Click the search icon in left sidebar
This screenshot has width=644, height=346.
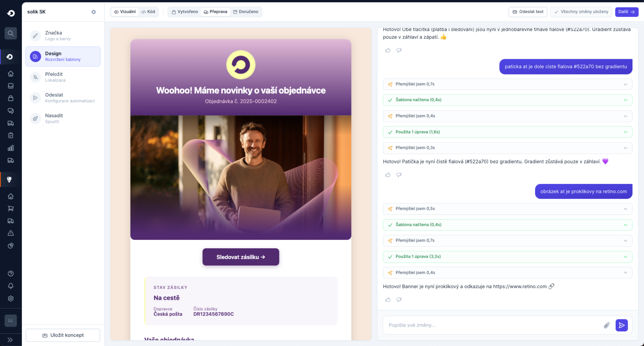[x=11, y=33]
